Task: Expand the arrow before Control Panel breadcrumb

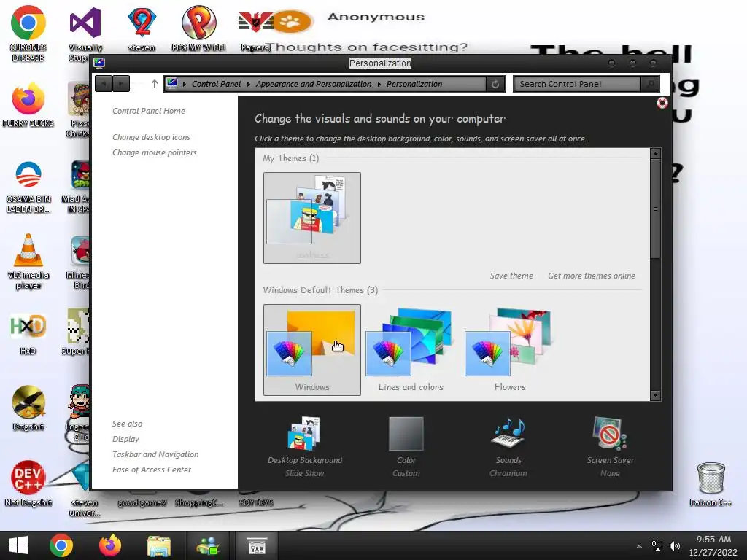Action: coord(185,84)
